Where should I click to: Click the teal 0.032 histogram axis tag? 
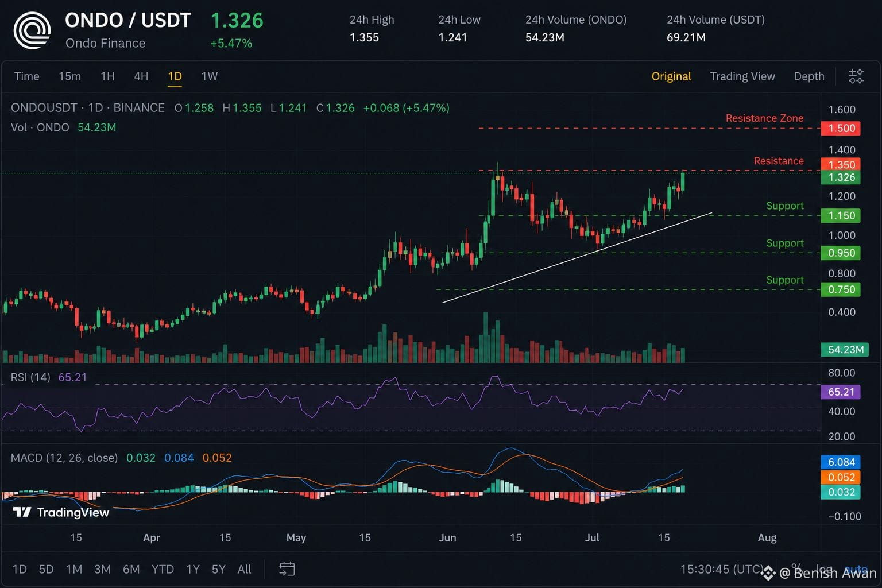pyautogui.click(x=841, y=492)
